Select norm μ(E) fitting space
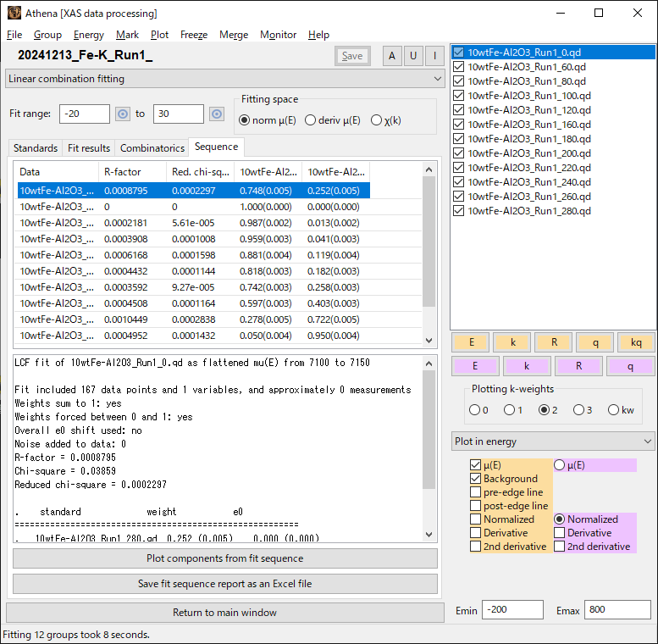 pos(244,120)
